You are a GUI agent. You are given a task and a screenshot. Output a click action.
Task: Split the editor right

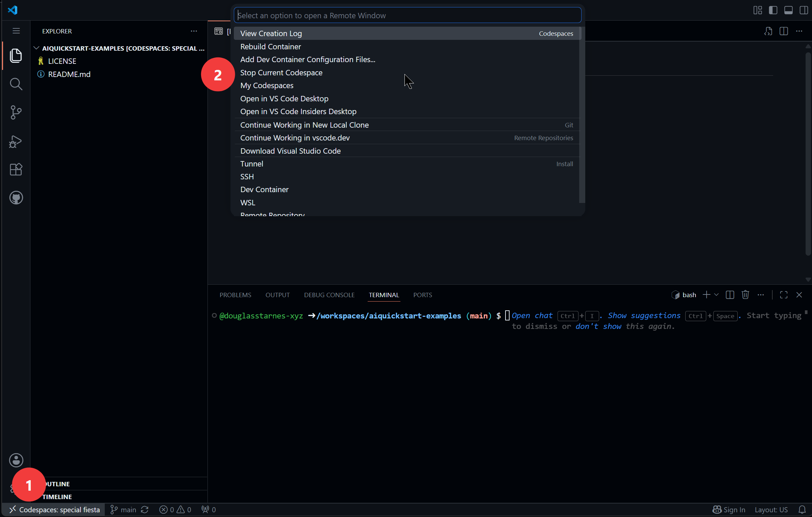784,31
